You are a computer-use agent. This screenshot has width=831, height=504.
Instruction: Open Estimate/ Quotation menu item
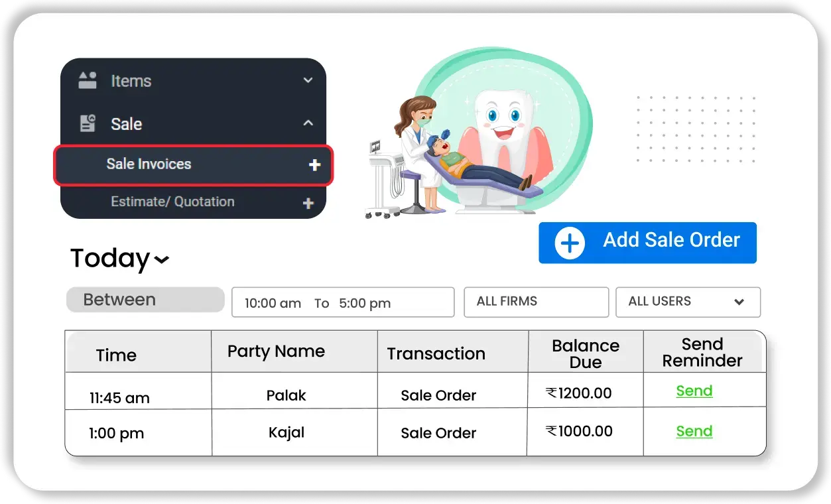(172, 202)
